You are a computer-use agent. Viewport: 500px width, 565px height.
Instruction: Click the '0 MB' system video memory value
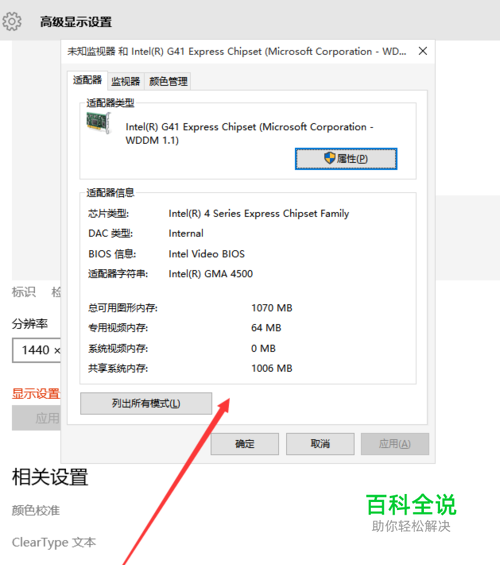pyautogui.click(x=263, y=348)
